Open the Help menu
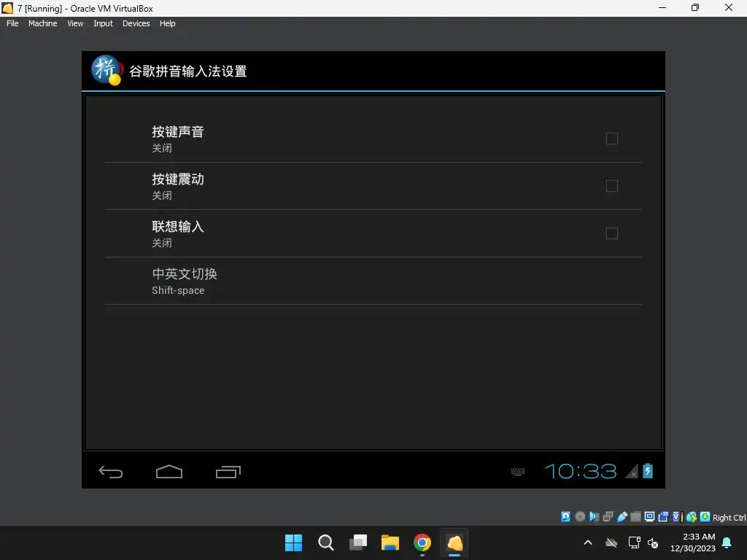The height and width of the screenshot is (560, 747). (167, 23)
